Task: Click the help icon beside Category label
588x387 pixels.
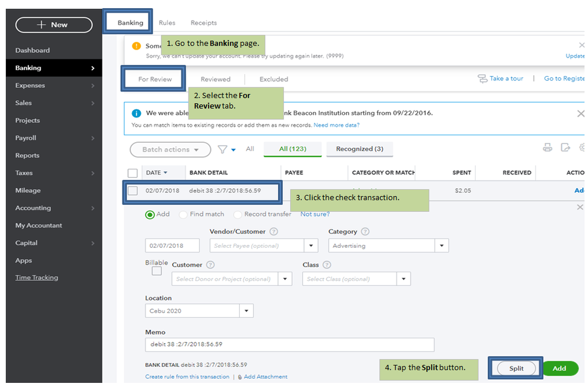Action: click(365, 232)
